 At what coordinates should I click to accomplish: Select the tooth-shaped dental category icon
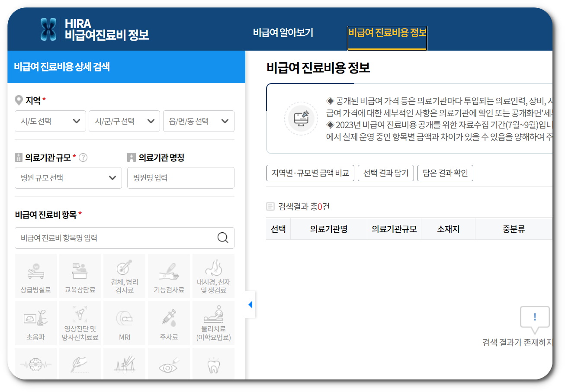coord(213,367)
